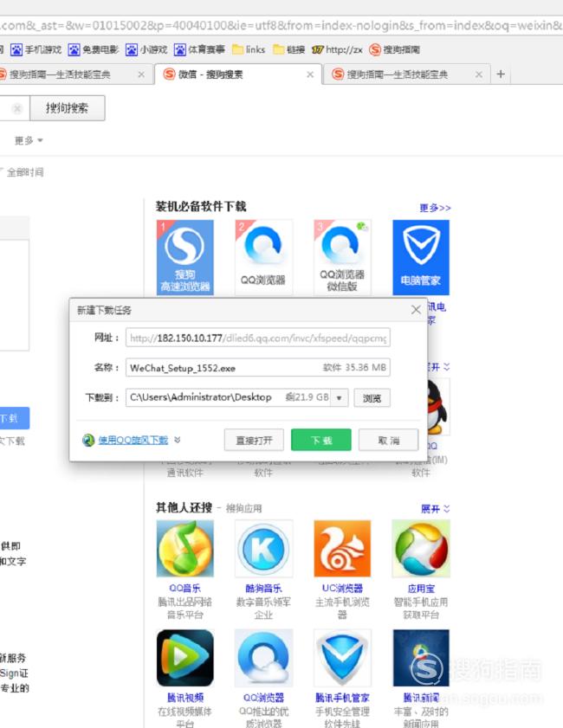The width and height of the screenshot is (563, 728).
Task: Click the 网址 URL field
Action: click(258, 338)
